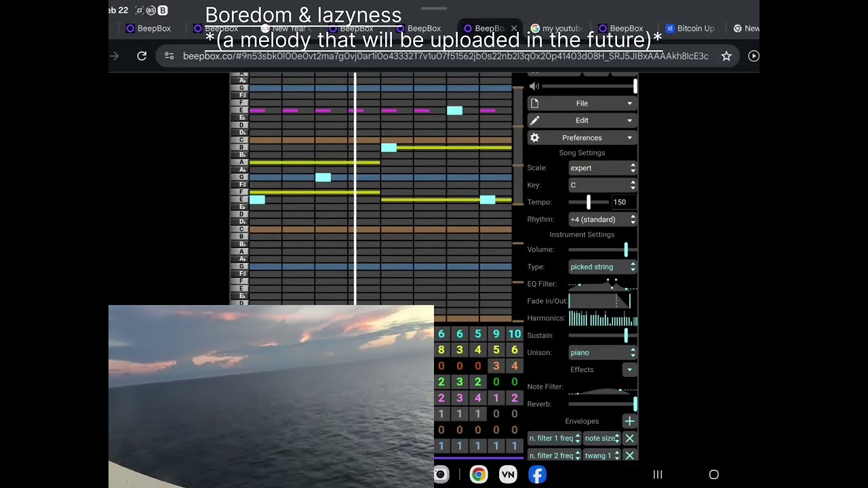Open the Edit menu
Screen dimensions: 868x488
point(582,120)
